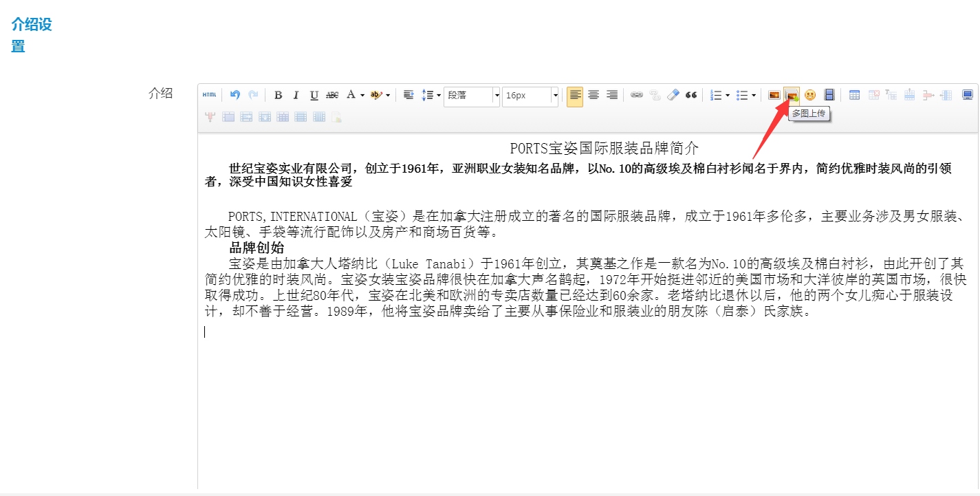Open line spacing dropdown arrow
980x496 pixels.
tap(439, 95)
